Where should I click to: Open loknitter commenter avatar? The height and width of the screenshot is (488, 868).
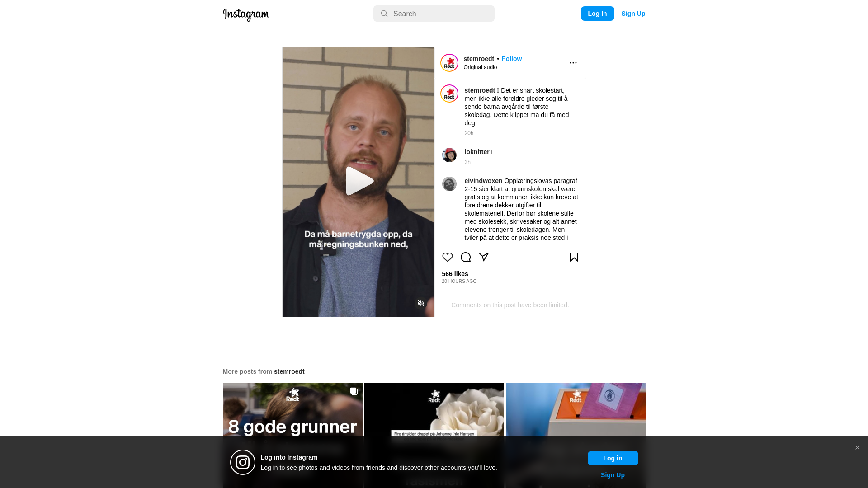[x=449, y=155]
